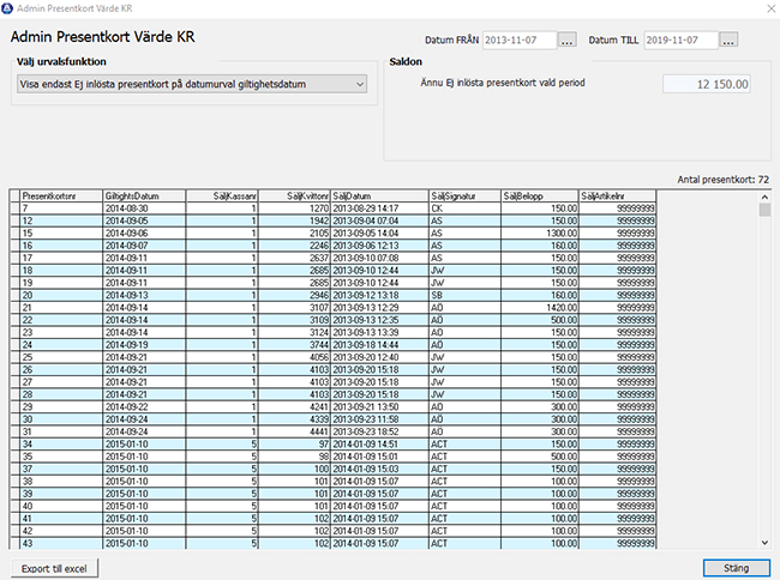780x580 pixels.
Task: Select presentkort number 43 cell
Action: click(x=61, y=544)
